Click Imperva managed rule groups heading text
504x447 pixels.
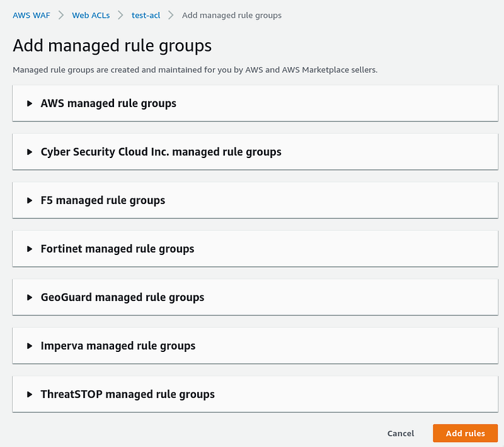(118, 346)
